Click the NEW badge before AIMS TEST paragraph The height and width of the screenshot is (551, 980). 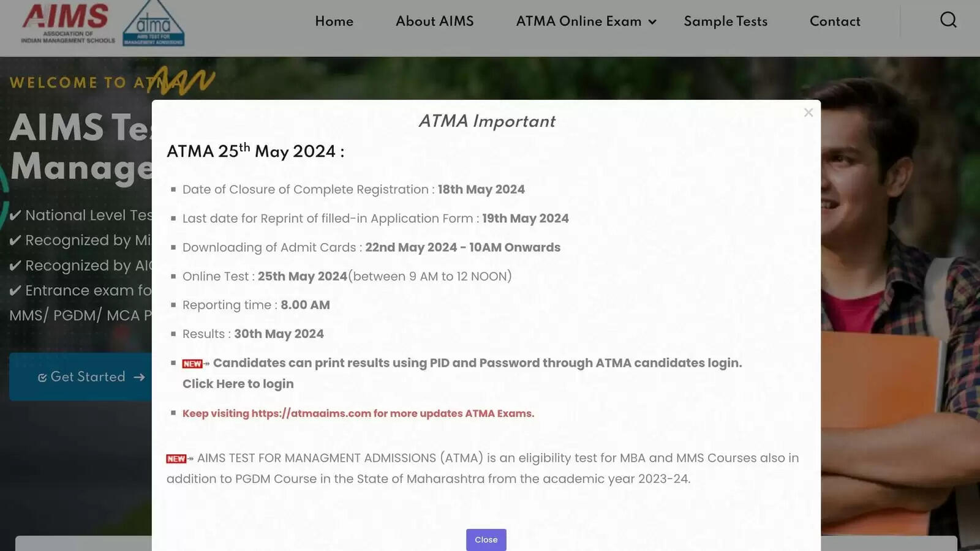[x=176, y=459]
